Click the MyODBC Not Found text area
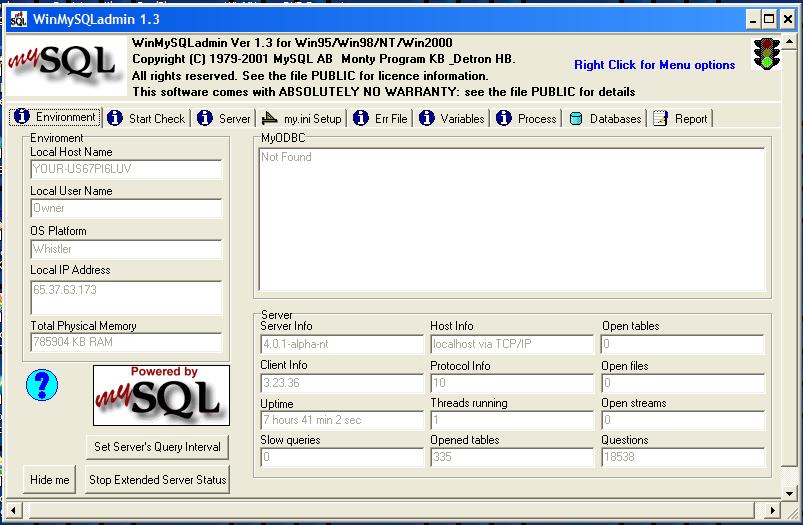 tap(512, 220)
